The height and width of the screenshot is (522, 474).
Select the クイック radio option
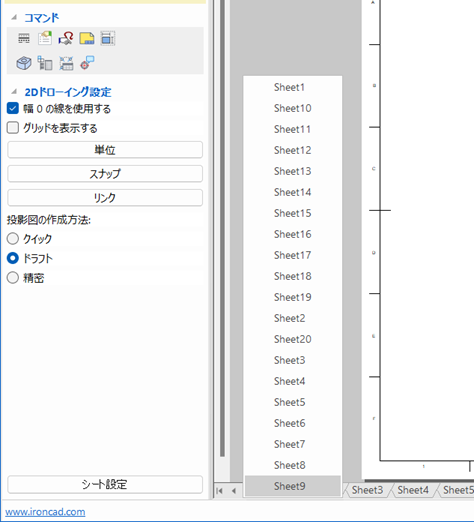[x=13, y=238]
